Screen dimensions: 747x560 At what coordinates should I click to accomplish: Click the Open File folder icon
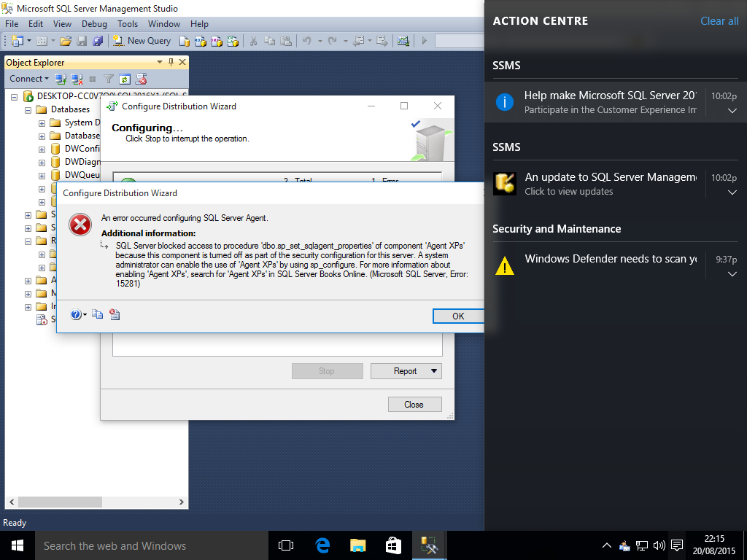pos(66,41)
